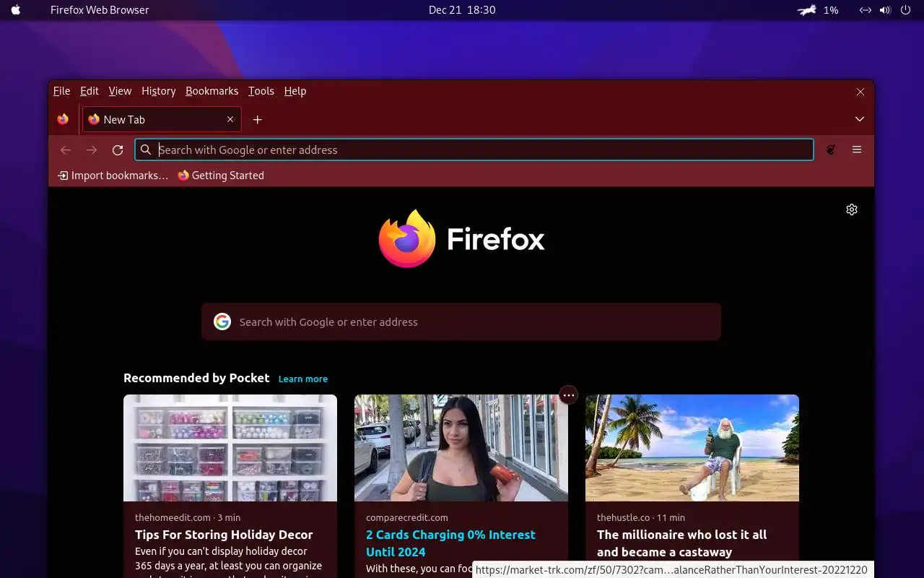Click 'comparecredit.com' source text
Viewport: 924px width, 578px height.
pos(407,517)
